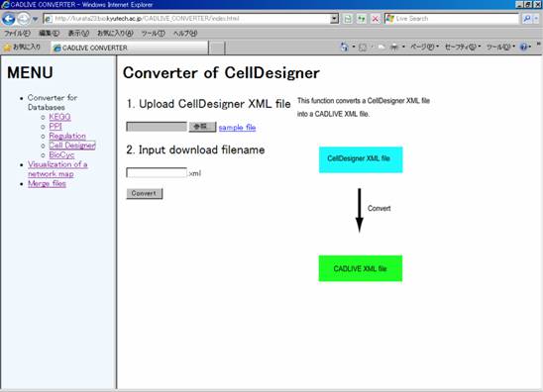Stop loading with the red X icon
This screenshot has height=392, width=543.
[375, 19]
